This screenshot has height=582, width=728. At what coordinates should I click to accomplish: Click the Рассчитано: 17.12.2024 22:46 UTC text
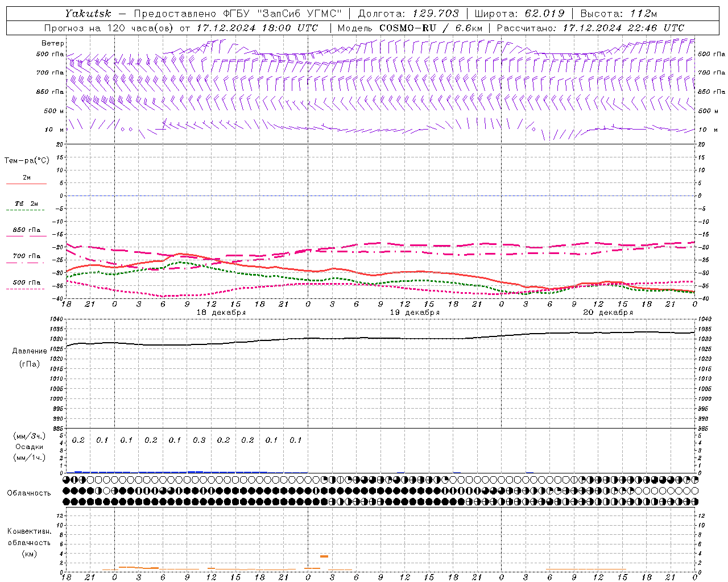590,28
